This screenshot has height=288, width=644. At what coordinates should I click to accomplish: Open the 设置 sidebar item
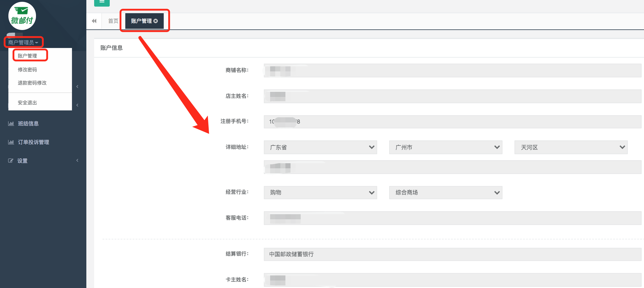click(22, 161)
